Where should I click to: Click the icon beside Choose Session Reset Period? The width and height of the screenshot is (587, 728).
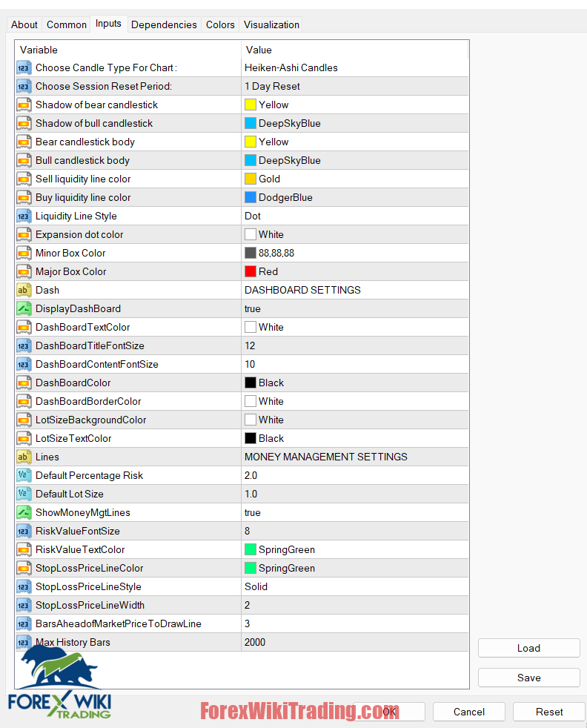click(x=24, y=86)
